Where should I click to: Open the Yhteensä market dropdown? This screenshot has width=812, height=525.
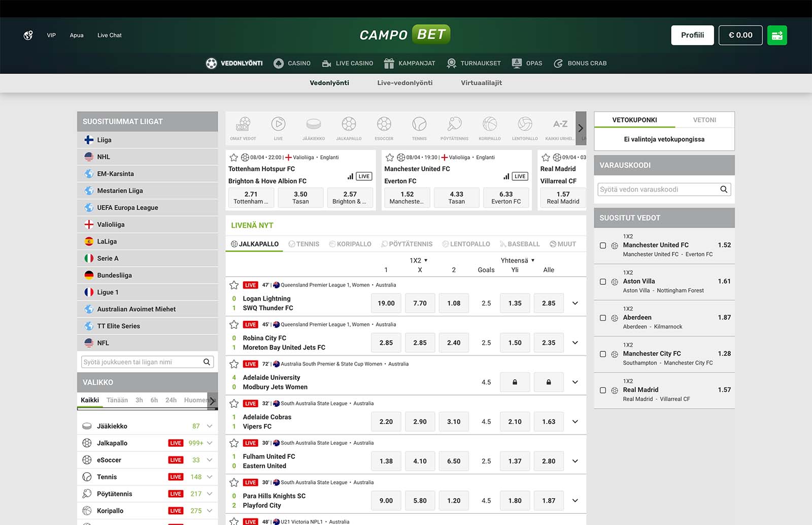[518, 260]
